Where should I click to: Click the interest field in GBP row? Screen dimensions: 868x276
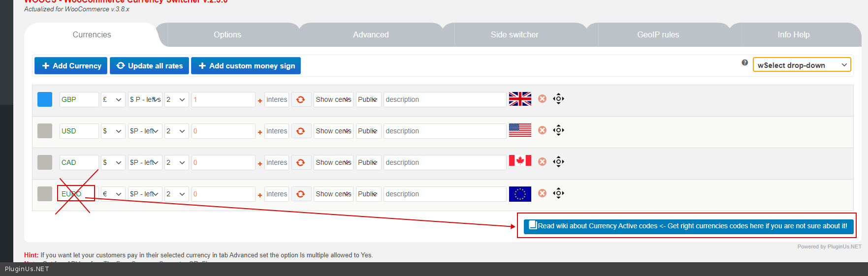(x=277, y=99)
